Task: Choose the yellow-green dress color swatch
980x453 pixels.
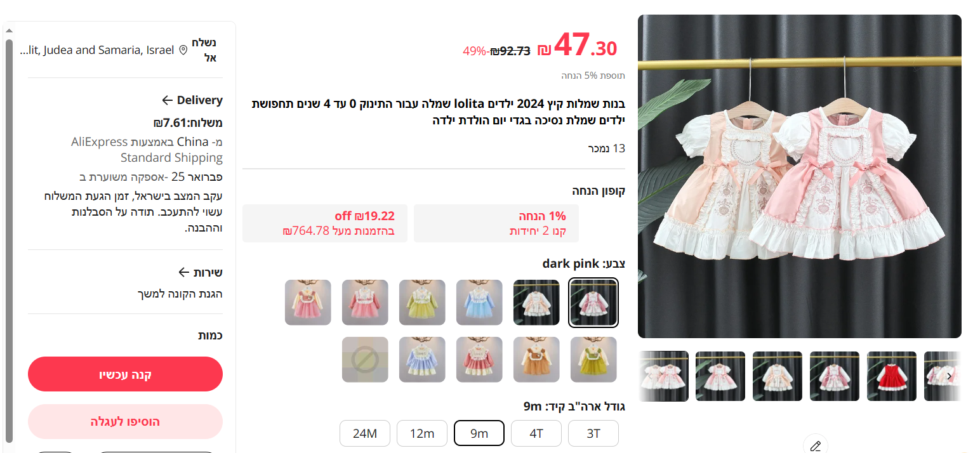Action: click(x=422, y=303)
